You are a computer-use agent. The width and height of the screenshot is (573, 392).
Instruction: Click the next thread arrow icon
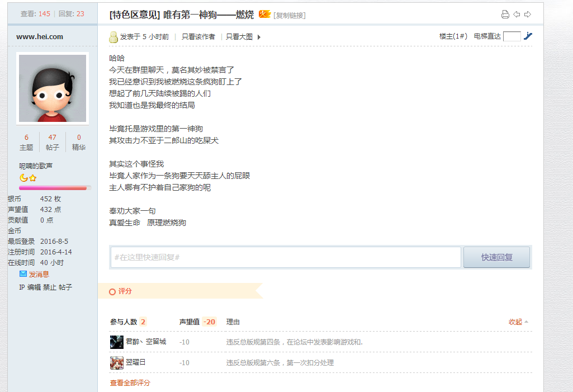point(527,14)
